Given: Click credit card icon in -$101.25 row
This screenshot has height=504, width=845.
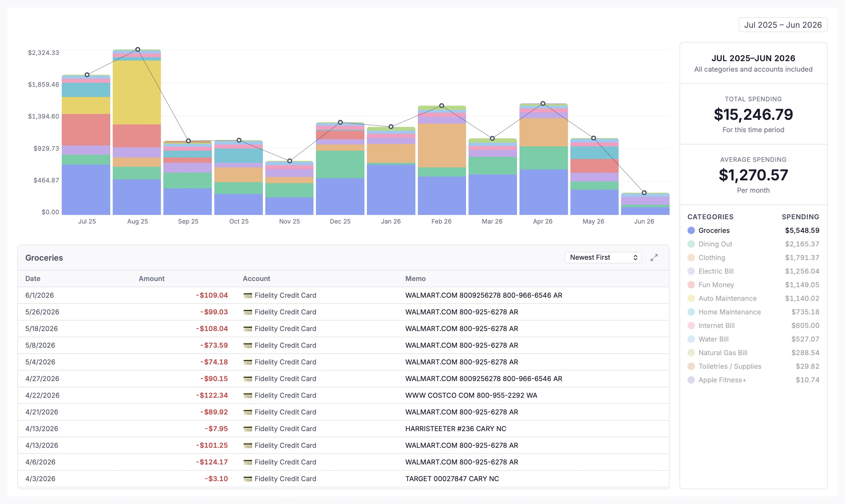Looking at the screenshot, I should click(x=248, y=445).
